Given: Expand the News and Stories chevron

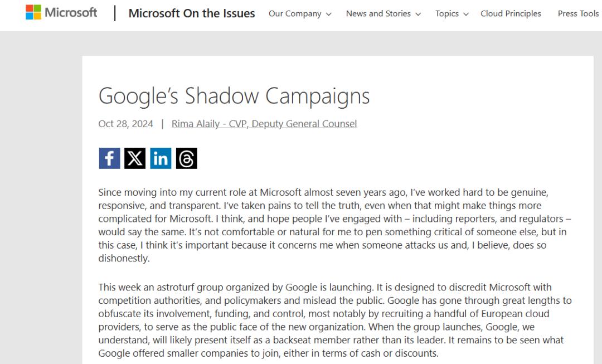Looking at the screenshot, I should pyautogui.click(x=418, y=14).
